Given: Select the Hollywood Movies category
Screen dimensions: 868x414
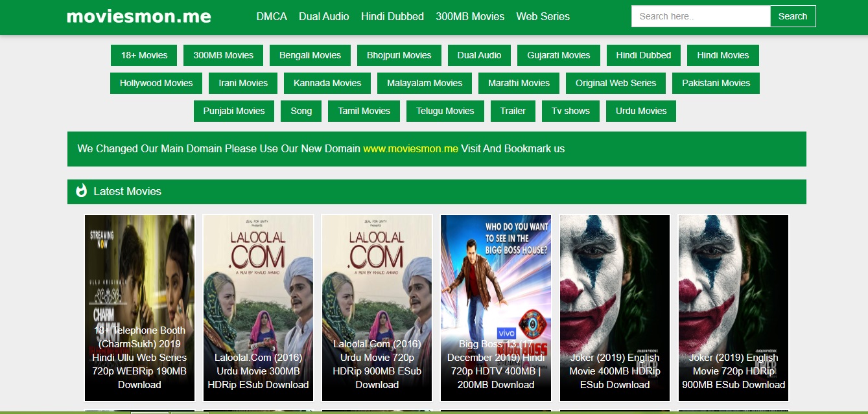Looking at the screenshot, I should tap(156, 83).
